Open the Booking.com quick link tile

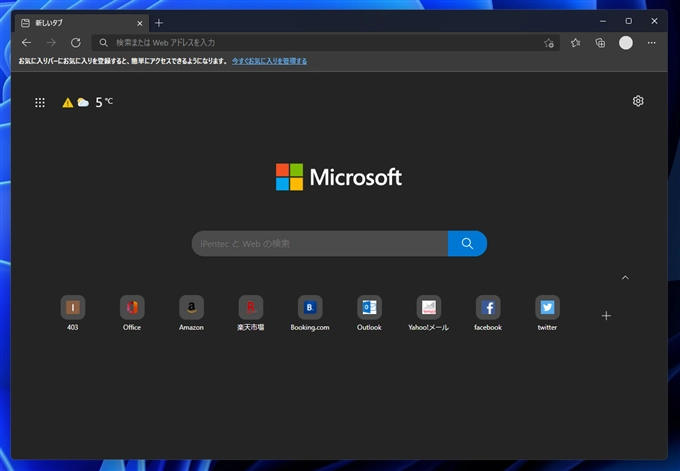pos(310,307)
